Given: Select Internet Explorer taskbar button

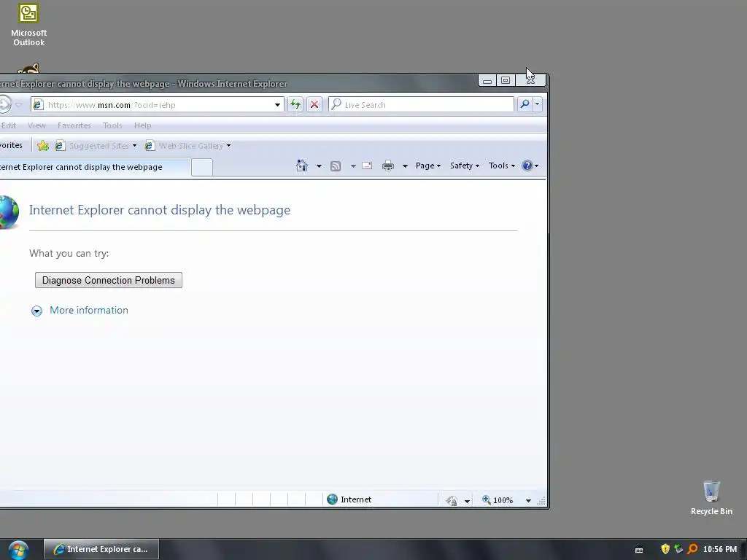Looking at the screenshot, I should point(101,549).
